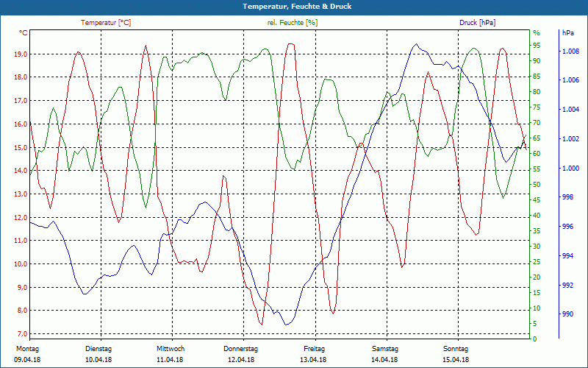Viewport: 588px width, 368px height.
Task: Click the 15 humidity axis value
Action: 537,293
